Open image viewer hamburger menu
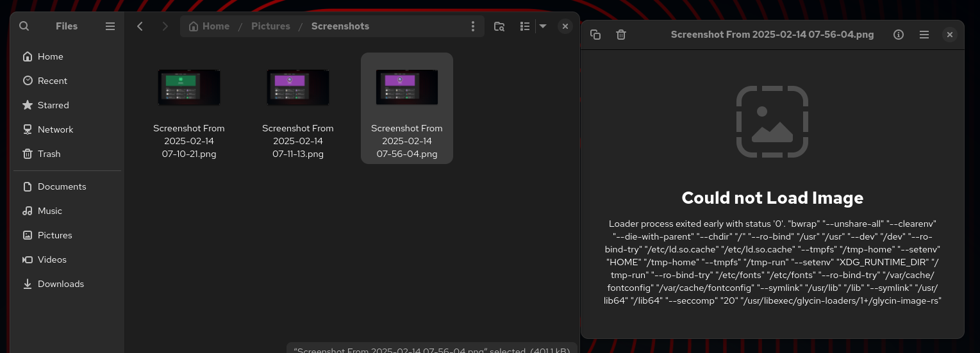 coord(924,35)
